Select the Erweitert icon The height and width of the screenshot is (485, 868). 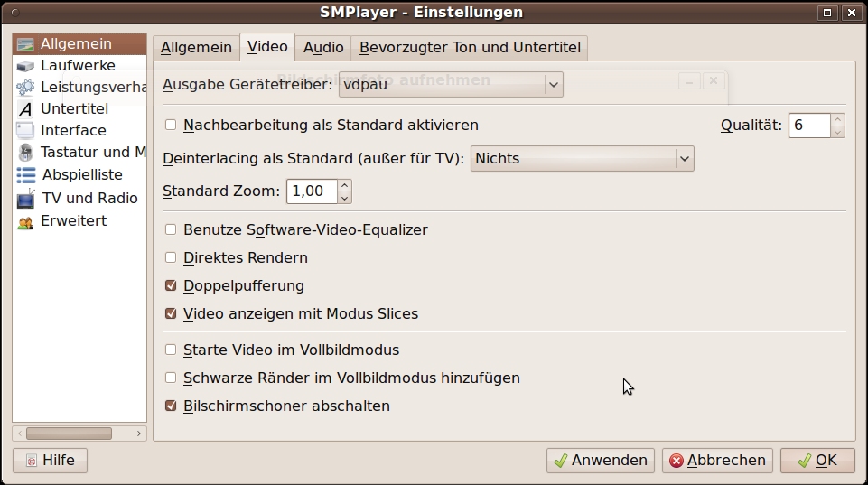pos(25,221)
